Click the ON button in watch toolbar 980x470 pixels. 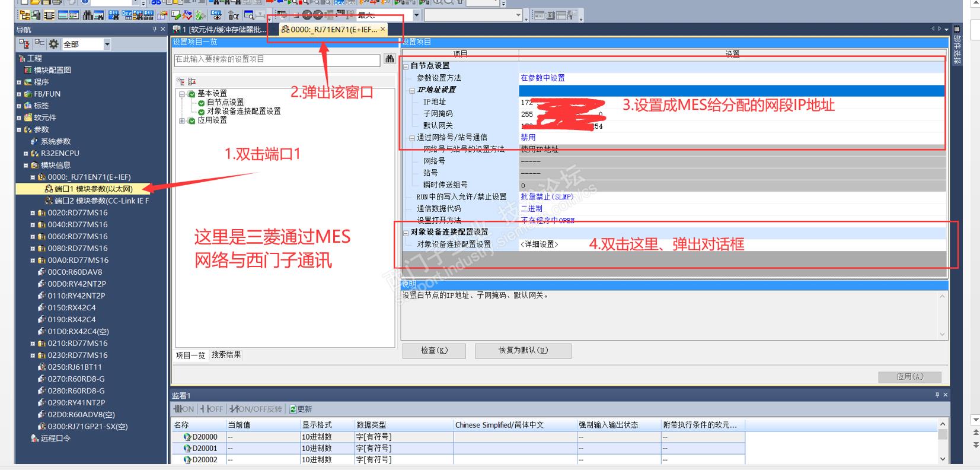coord(184,409)
